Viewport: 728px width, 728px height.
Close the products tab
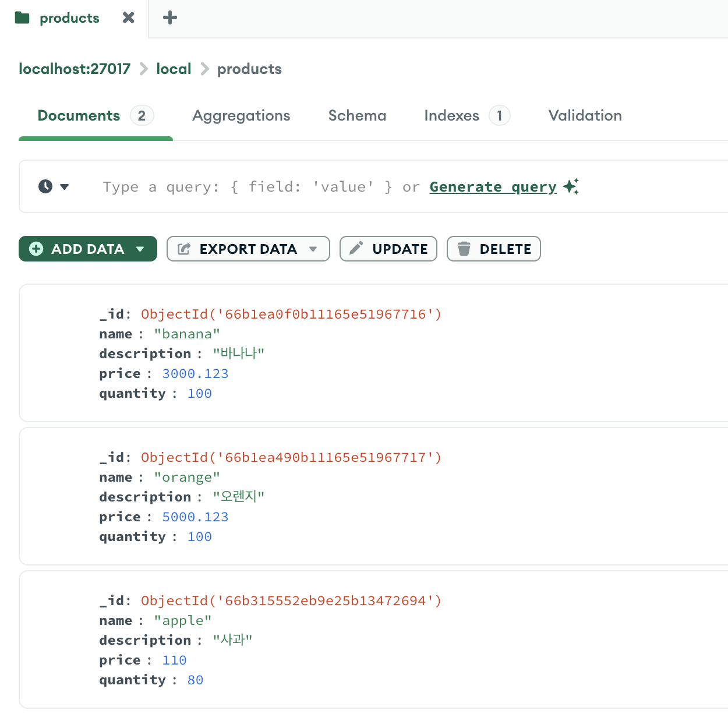coord(129,18)
